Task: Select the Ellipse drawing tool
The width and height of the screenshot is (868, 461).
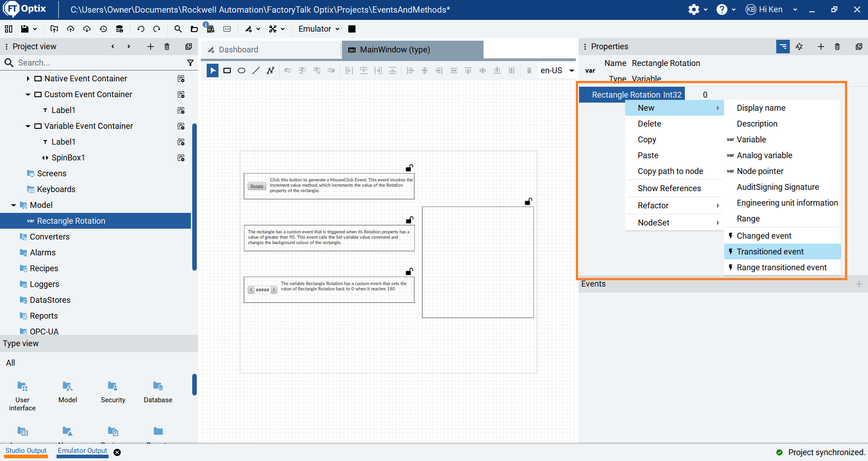Action: click(x=242, y=71)
